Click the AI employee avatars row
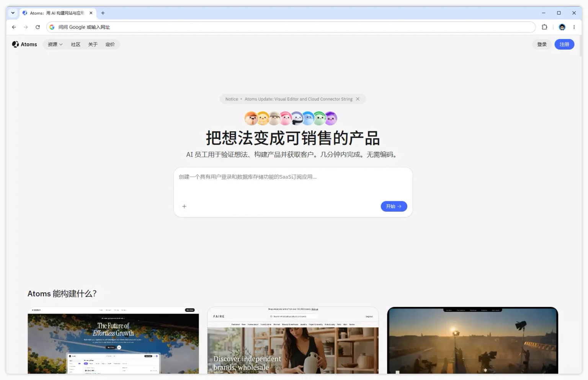Screen dimensions: 588x380 click(291, 118)
